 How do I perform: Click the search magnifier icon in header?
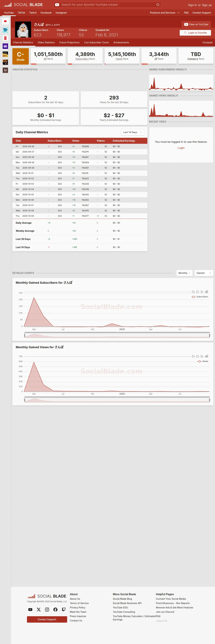click(158, 5)
